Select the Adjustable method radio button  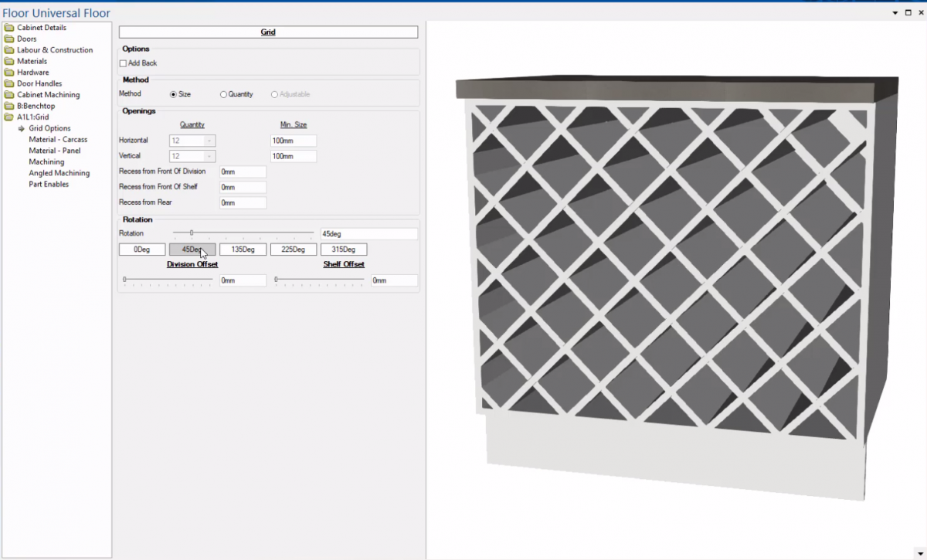tap(274, 94)
